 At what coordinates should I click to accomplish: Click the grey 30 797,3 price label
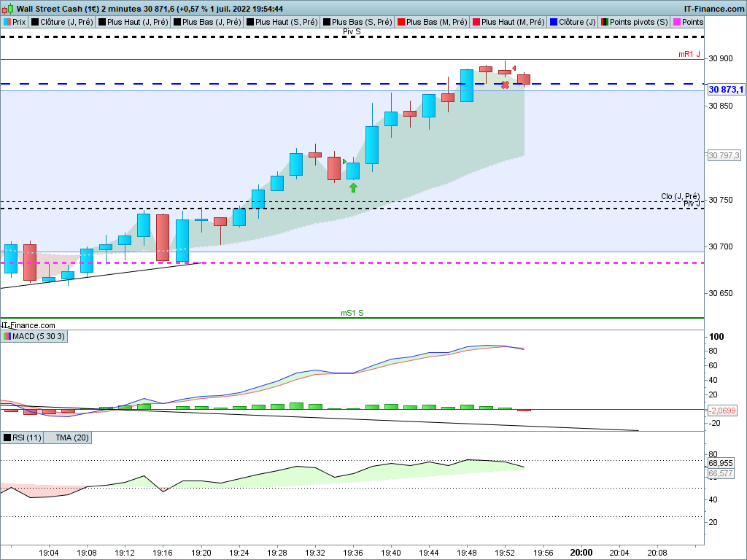(x=724, y=155)
